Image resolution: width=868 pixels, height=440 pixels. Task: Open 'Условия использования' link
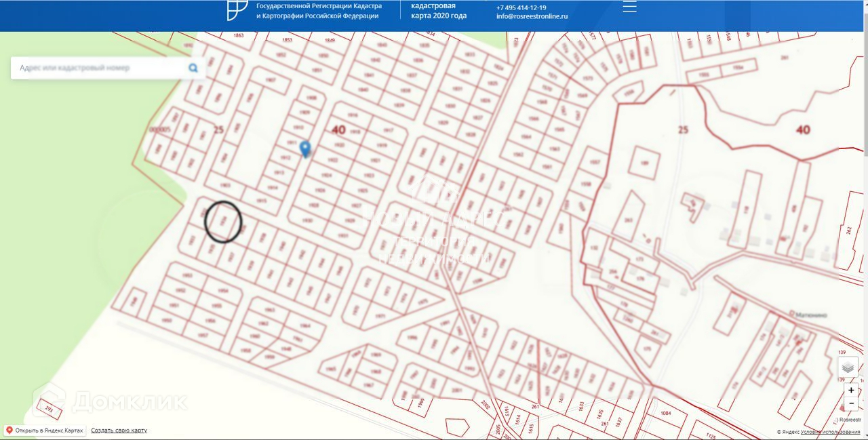[830, 432]
